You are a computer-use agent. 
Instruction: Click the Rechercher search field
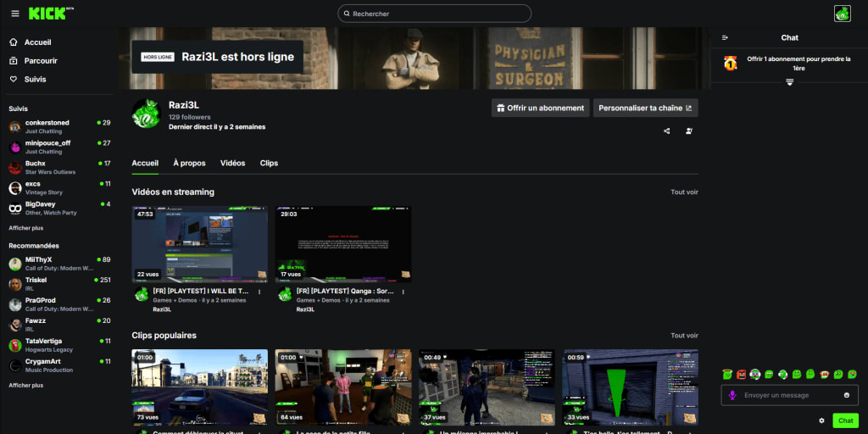435,14
